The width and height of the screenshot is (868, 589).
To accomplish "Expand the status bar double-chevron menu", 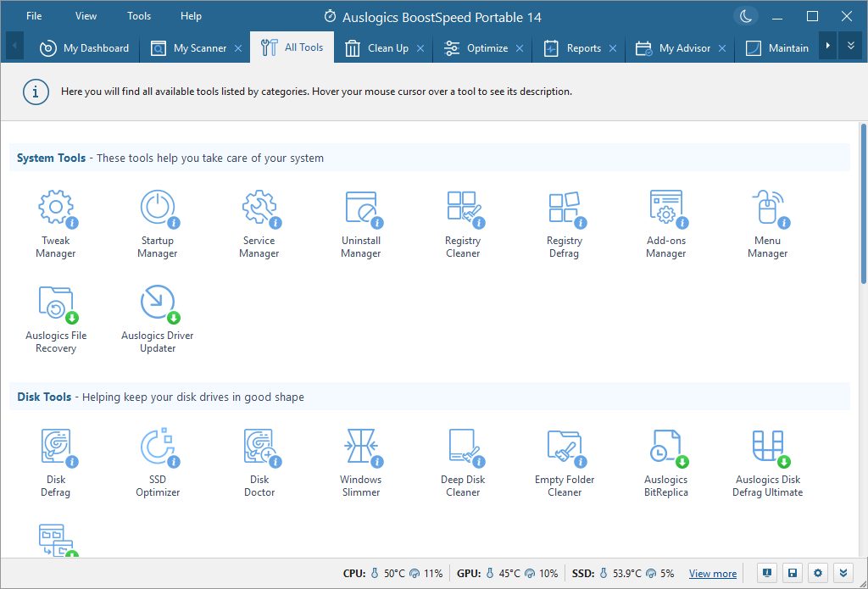I will (x=843, y=573).
